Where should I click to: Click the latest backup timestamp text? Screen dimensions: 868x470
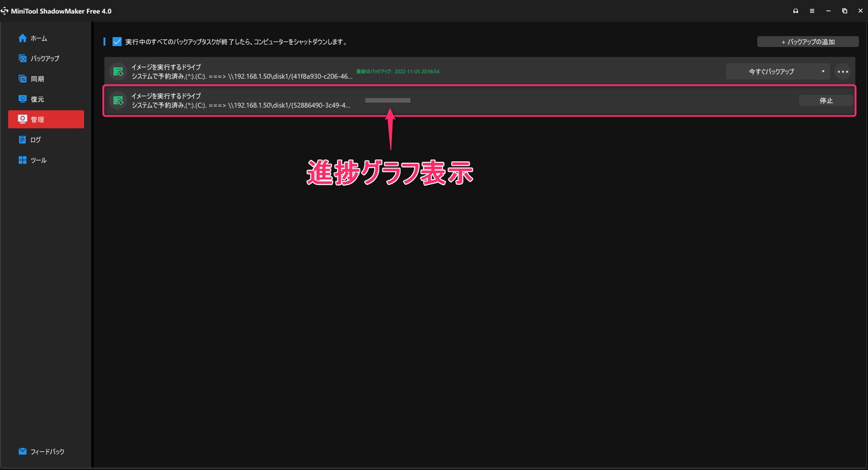(397, 71)
